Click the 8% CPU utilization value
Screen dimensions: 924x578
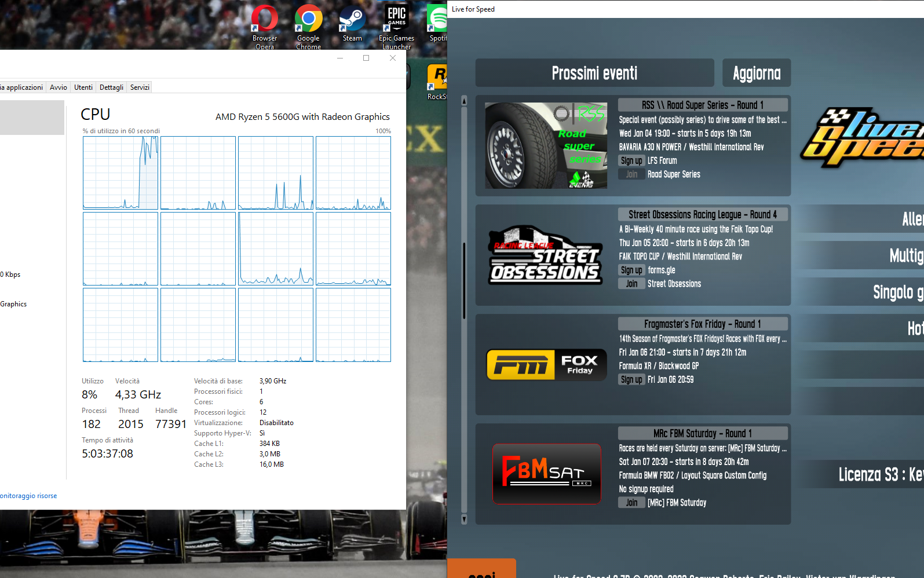point(89,394)
